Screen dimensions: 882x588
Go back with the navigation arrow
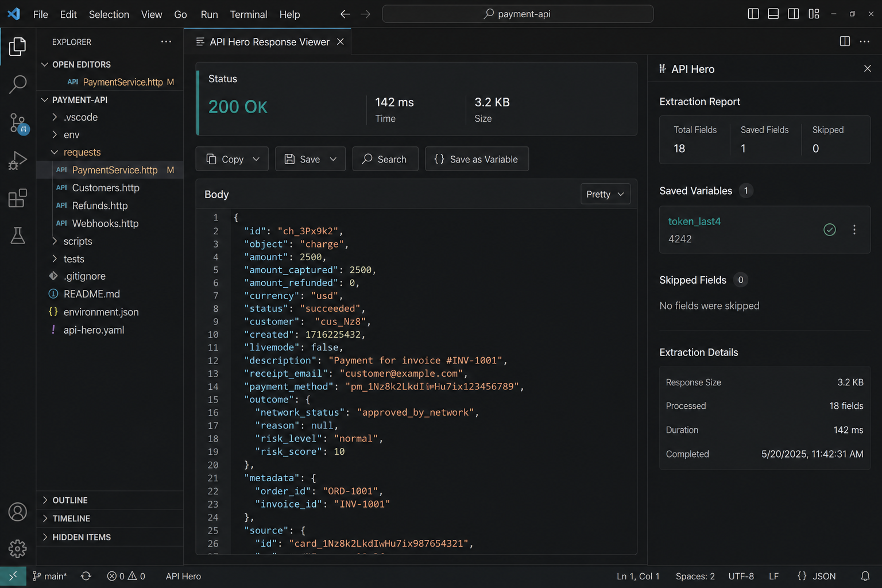pyautogui.click(x=345, y=14)
